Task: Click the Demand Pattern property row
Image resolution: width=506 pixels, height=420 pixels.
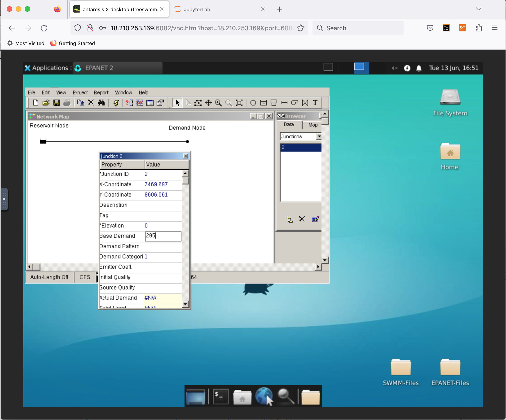Action: tap(141, 246)
